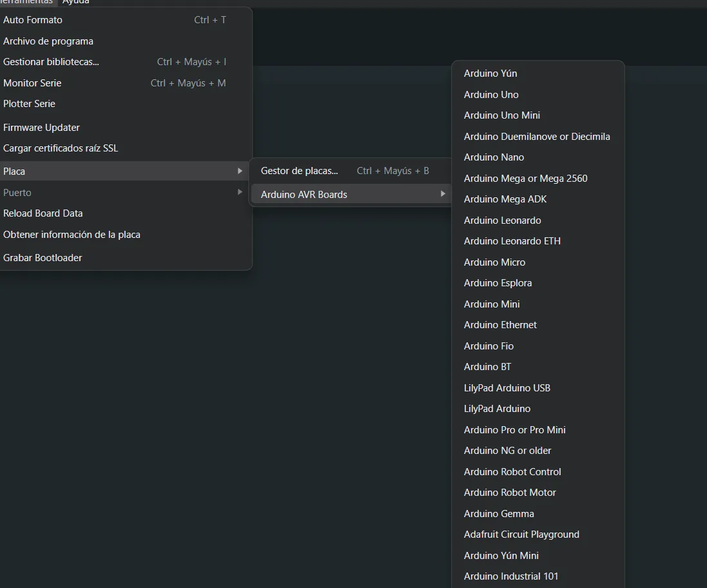Select Arduino Fio board

538,346
